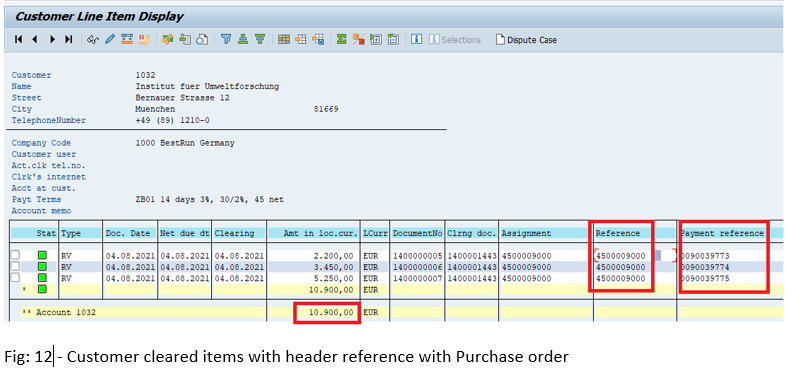This screenshot has height=377, width=786.
Task: Select the Doc. Date column header
Action: coord(130,233)
